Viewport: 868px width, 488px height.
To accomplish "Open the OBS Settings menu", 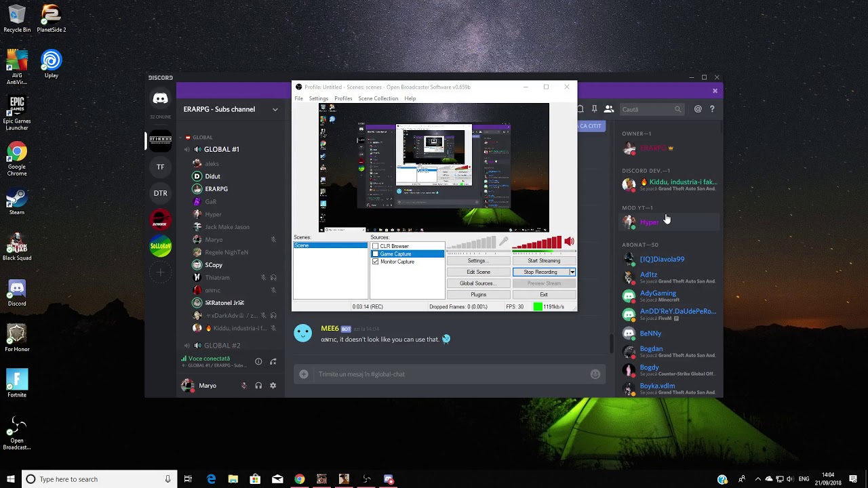I will [x=319, y=98].
